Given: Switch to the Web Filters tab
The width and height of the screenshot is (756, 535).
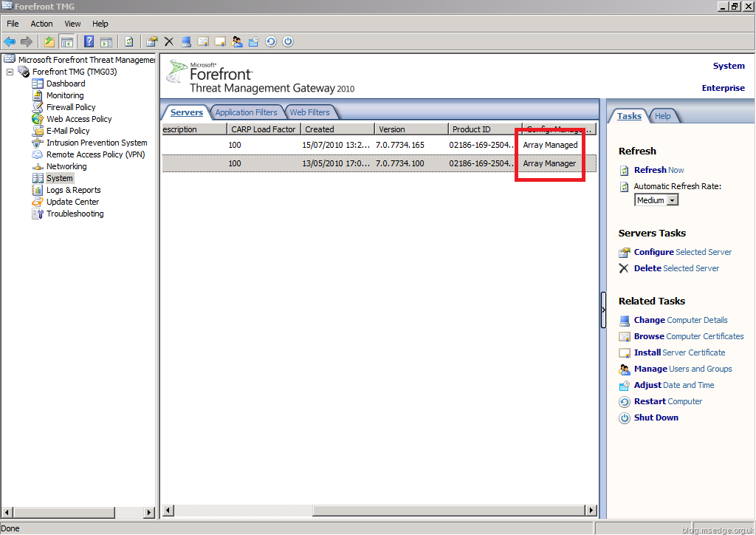Looking at the screenshot, I should (x=309, y=112).
